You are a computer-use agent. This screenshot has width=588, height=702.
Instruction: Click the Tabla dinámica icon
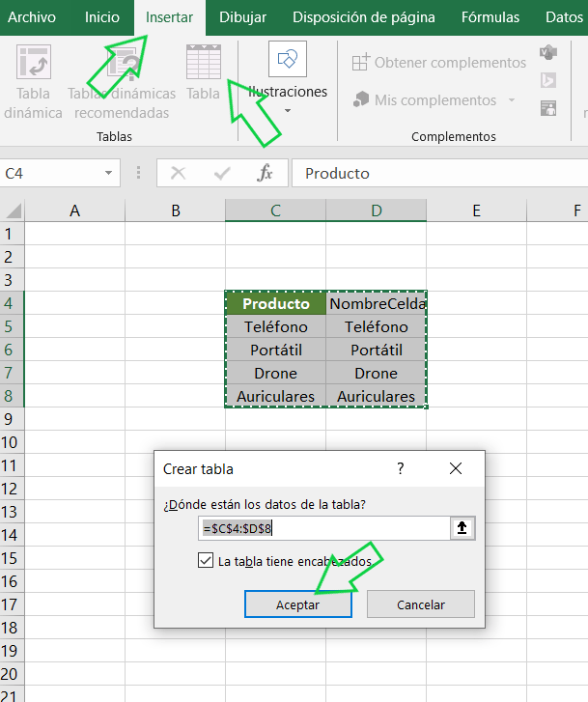click(34, 62)
